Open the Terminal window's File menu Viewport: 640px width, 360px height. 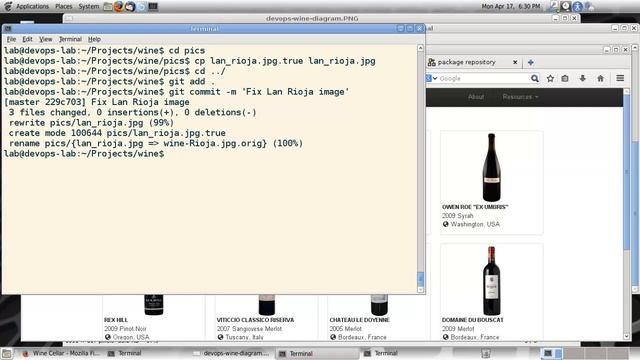pyautogui.click(x=11, y=39)
